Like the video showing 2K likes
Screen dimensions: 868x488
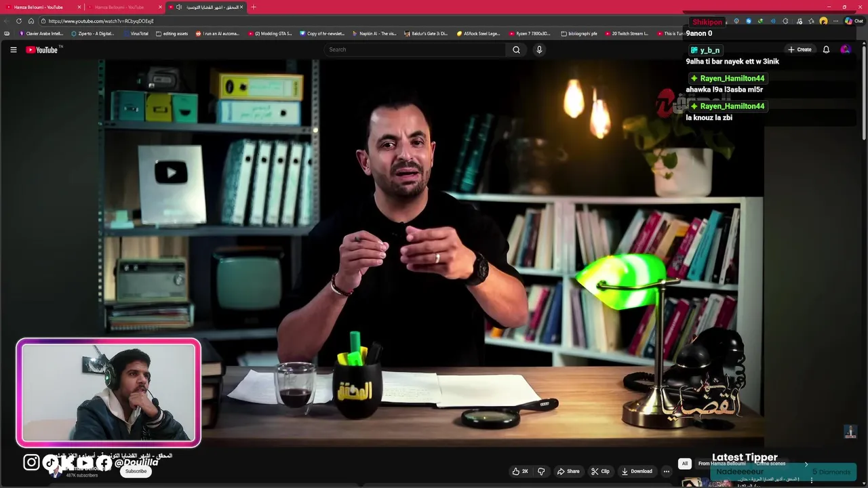pos(520,471)
